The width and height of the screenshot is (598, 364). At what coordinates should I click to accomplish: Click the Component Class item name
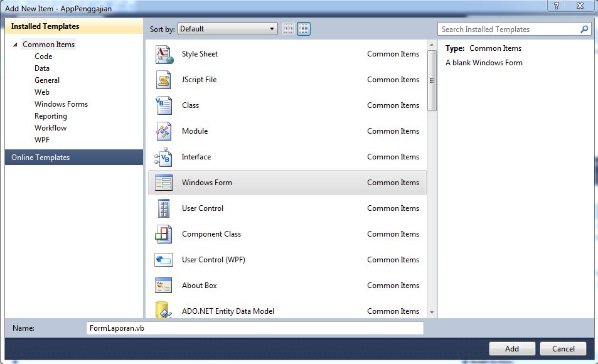pos(211,234)
